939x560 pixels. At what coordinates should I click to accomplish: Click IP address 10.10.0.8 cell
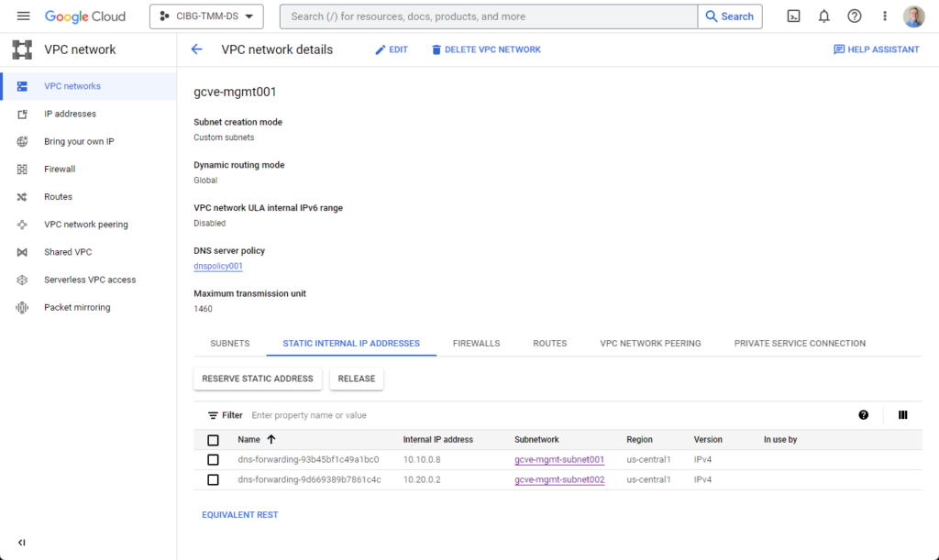pos(422,459)
